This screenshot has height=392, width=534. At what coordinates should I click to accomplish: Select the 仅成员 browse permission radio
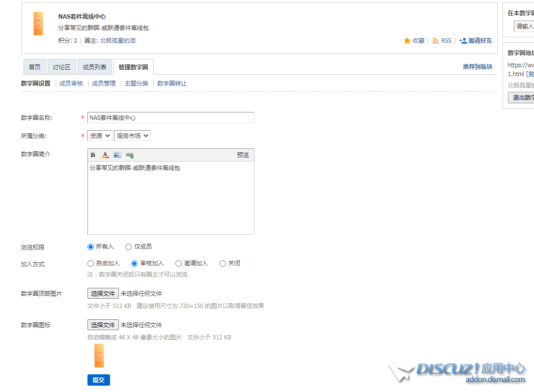[129, 247]
